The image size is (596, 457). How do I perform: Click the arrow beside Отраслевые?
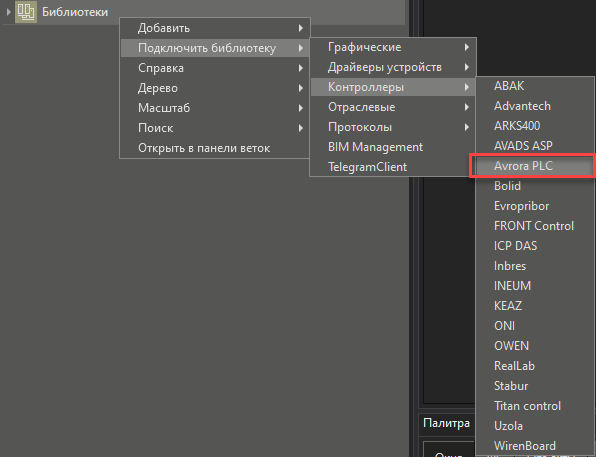coord(466,107)
